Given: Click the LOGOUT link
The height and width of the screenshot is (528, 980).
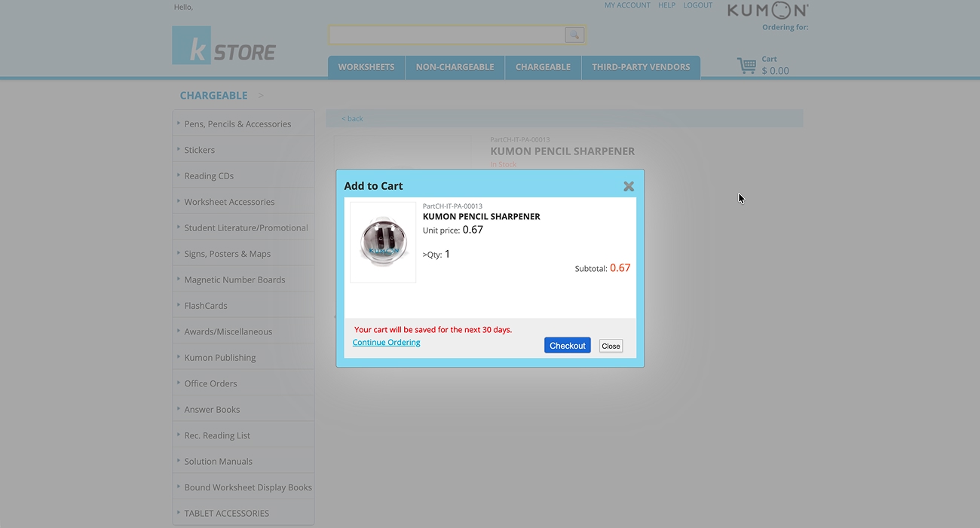Looking at the screenshot, I should click(x=697, y=5).
